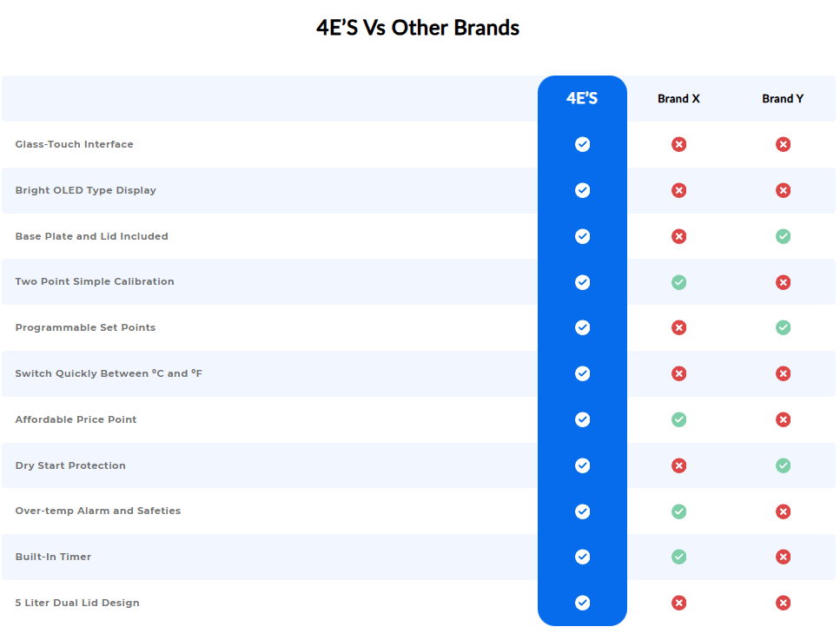Viewport: 840px width, 640px height.
Task: Click Brand X green check for Affordable Price Point
Action: click(678, 419)
